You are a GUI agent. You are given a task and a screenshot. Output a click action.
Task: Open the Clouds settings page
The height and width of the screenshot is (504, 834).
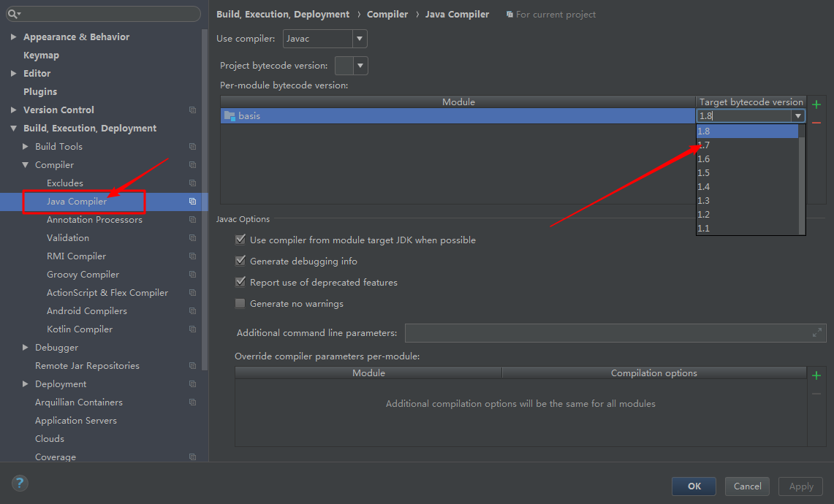pyautogui.click(x=50, y=438)
